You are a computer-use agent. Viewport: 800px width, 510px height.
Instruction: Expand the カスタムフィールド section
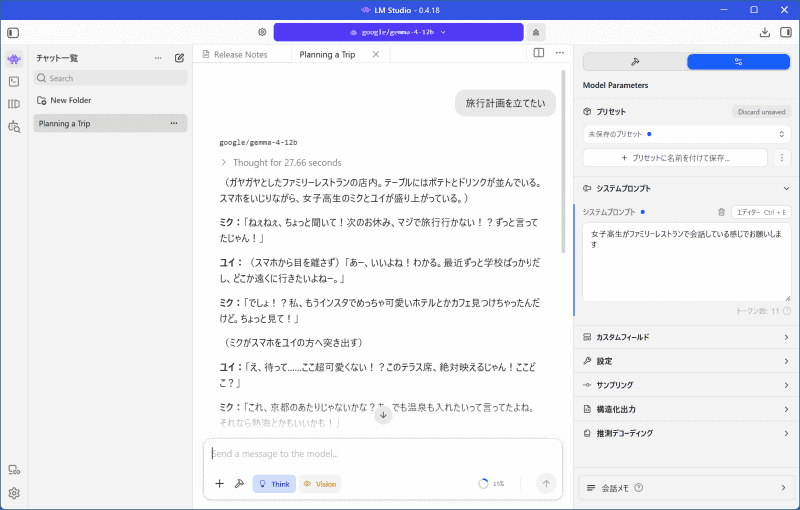pyautogui.click(x=687, y=337)
